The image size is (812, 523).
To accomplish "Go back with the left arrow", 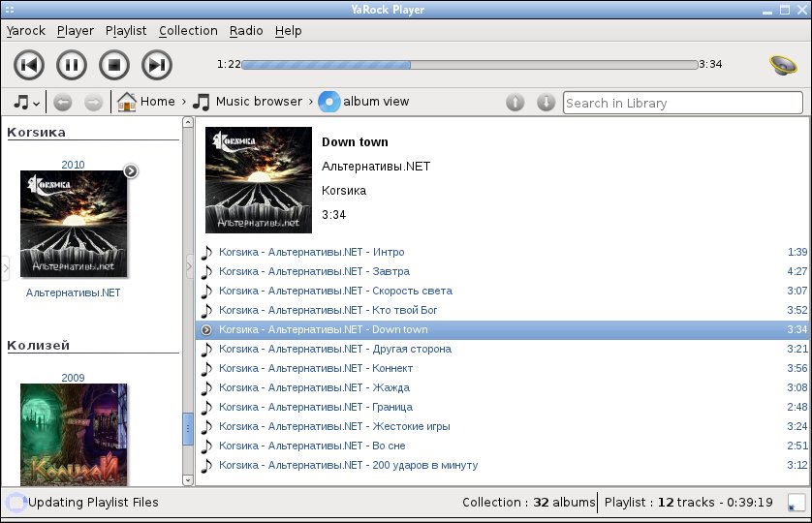I will [x=63, y=102].
